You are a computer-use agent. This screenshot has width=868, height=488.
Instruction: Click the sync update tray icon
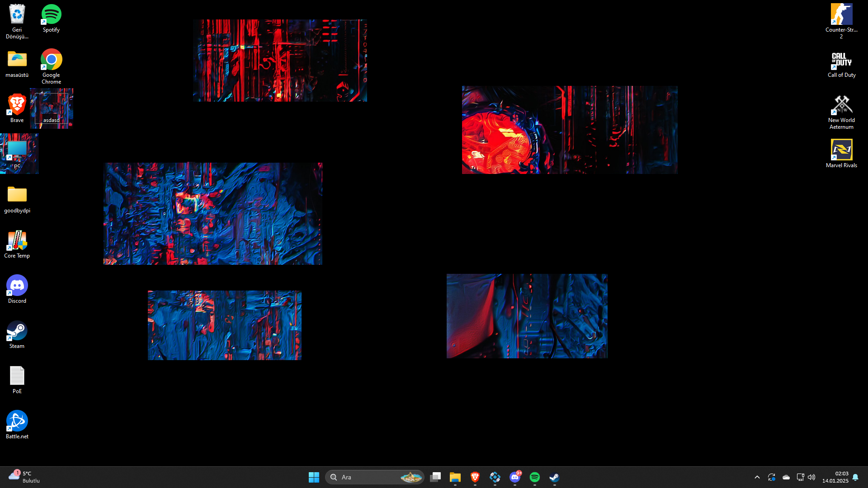(x=772, y=477)
